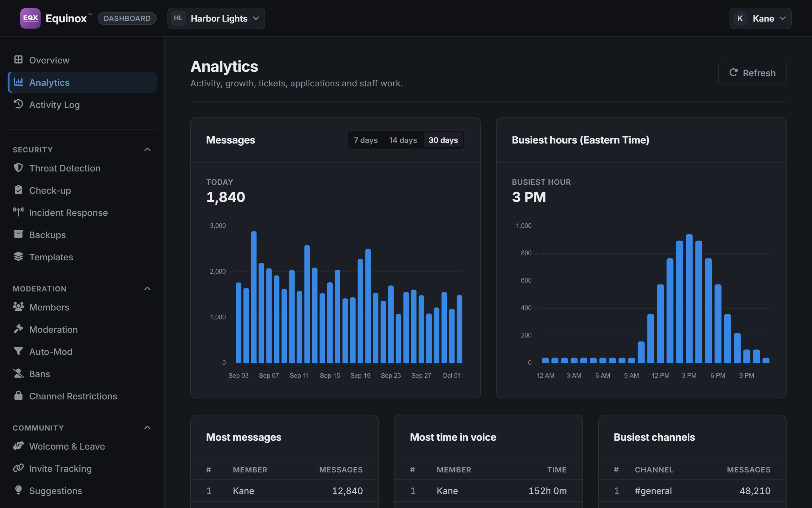Click the #general channel row
Viewport: 812px width, 508px height.
click(x=692, y=491)
